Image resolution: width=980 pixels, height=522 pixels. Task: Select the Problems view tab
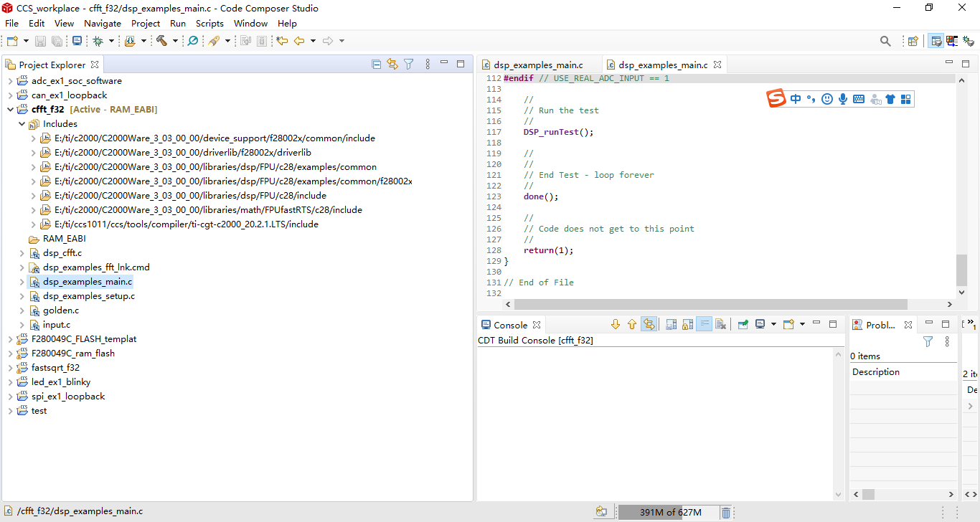coord(882,325)
